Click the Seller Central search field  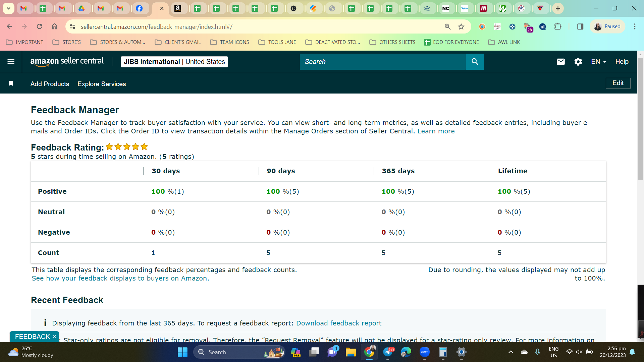[x=383, y=62]
